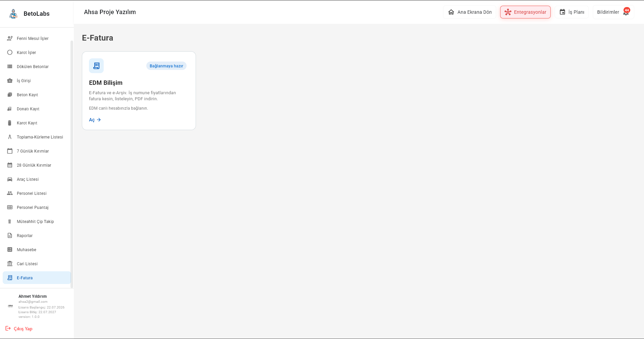Click version: 1.0.0 text
The height and width of the screenshot is (339, 644).
(29, 317)
